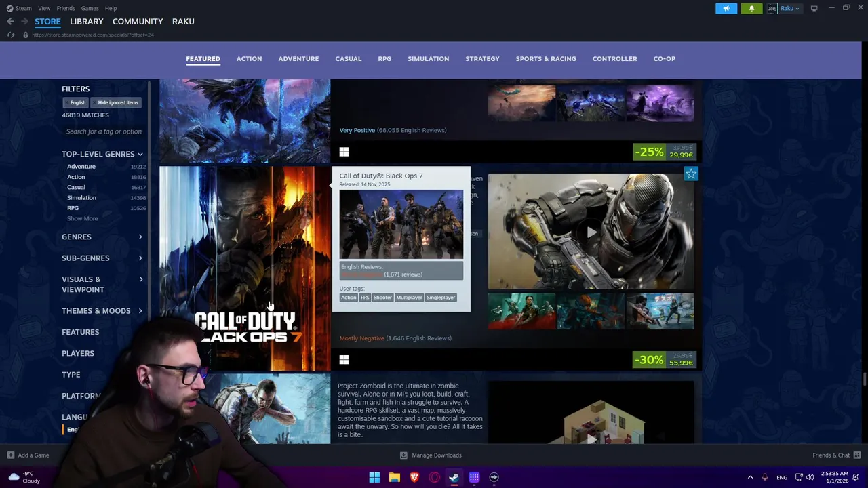Expand the THEMES & MOODS section

pyautogui.click(x=102, y=311)
